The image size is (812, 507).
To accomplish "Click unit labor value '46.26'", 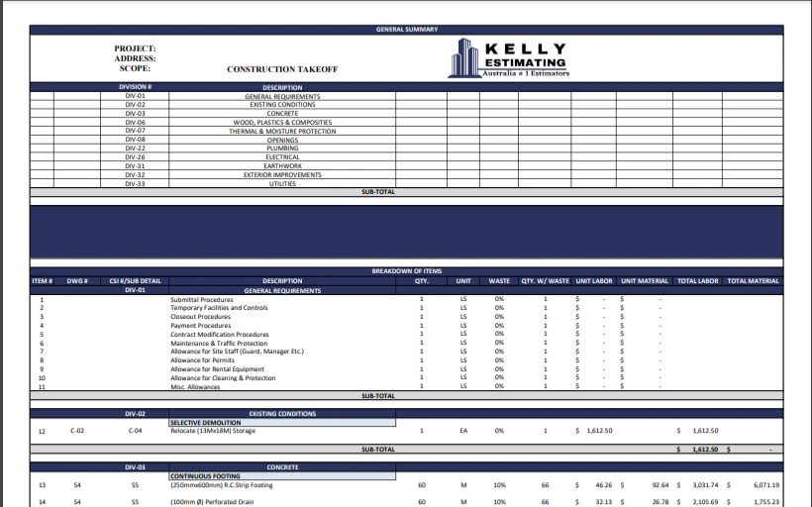I will pyautogui.click(x=604, y=485).
